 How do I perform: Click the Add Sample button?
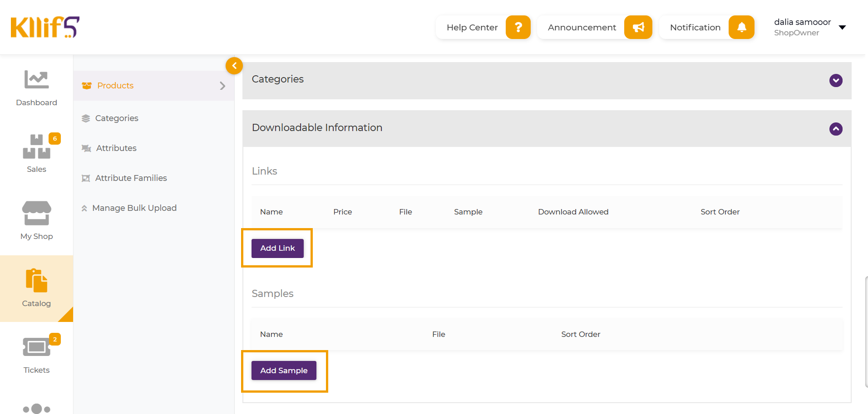point(284,371)
